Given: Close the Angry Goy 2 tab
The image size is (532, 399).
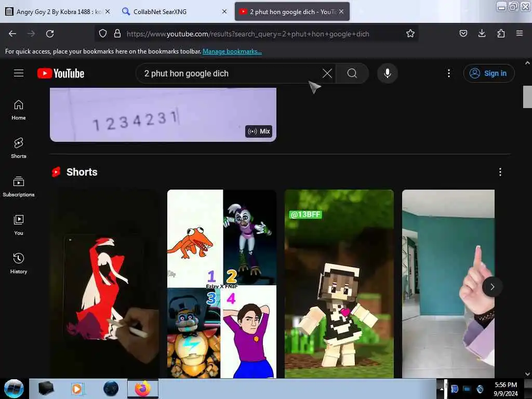Looking at the screenshot, I should [108, 11].
